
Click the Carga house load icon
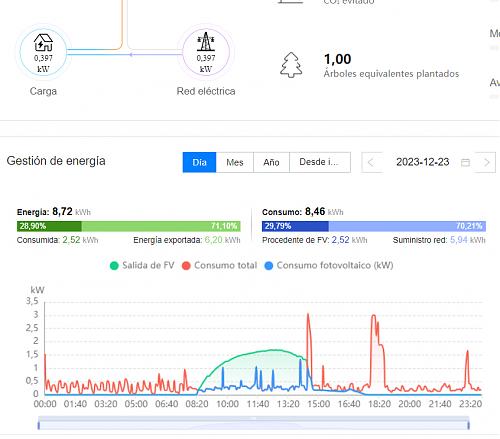point(43,43)
